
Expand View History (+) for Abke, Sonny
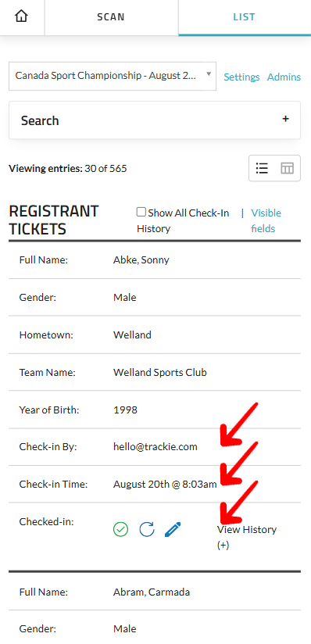coord(246,537)
